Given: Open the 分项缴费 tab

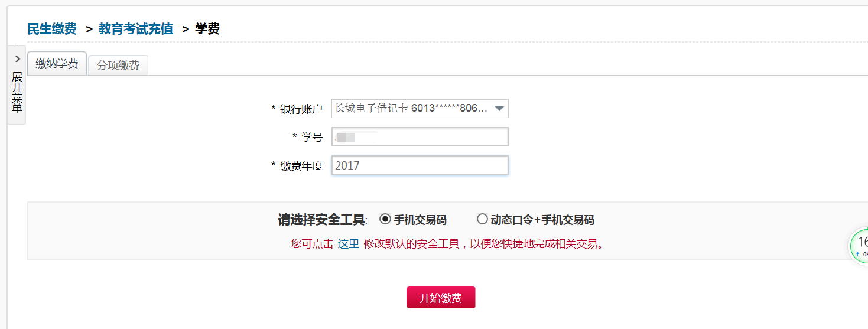Looking at the screenshot, I should 118,66.
